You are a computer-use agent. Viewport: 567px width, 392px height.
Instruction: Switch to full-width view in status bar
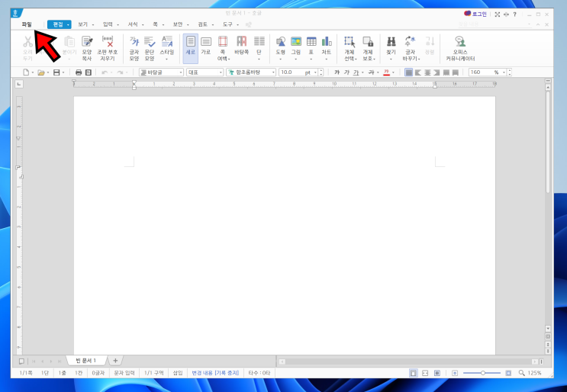425,372
